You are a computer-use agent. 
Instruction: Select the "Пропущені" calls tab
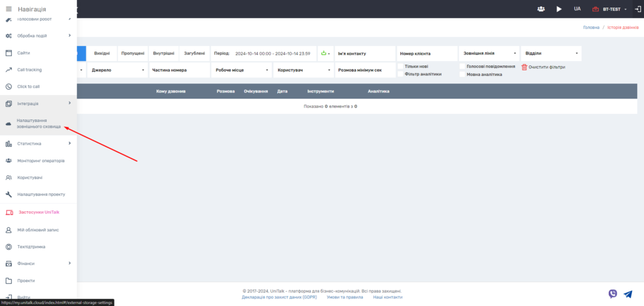tap(132, 53)
